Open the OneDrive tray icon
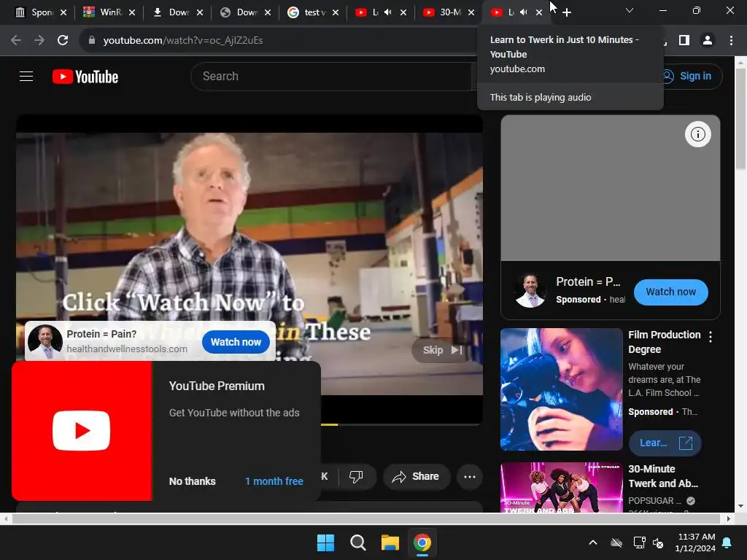This screenshot has height=560, width=747. (616, 542)
